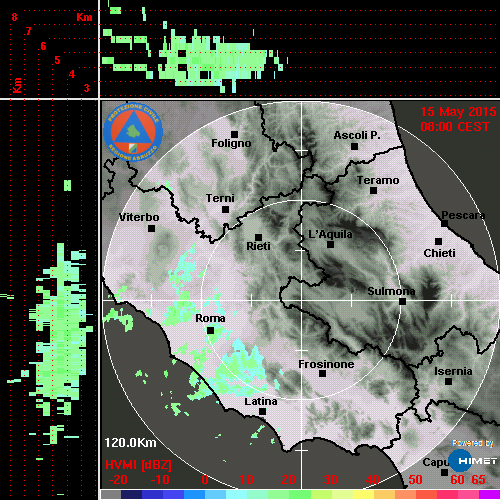Click the Viterbo label

click(139, 217)
